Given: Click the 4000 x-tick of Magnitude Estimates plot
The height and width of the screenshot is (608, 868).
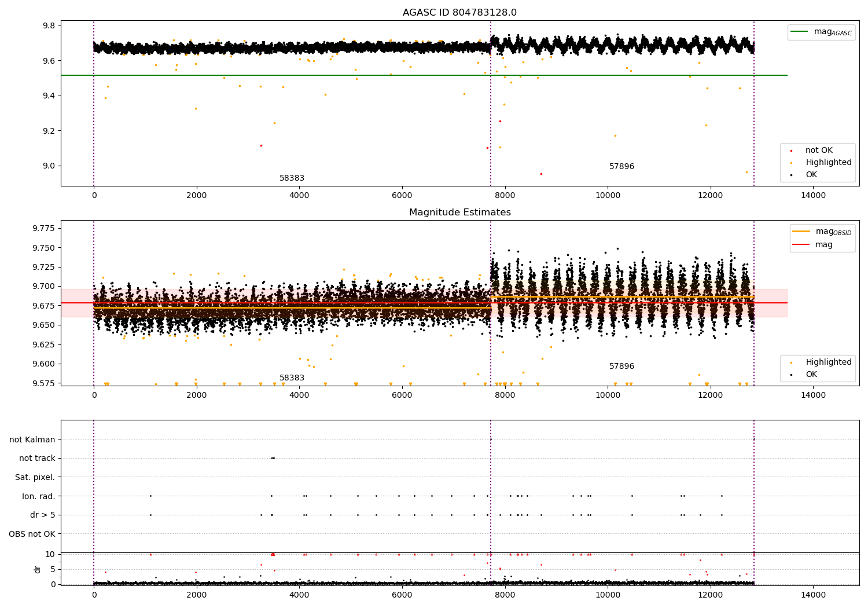Looking at the screenshot, I should pos(299,395).
